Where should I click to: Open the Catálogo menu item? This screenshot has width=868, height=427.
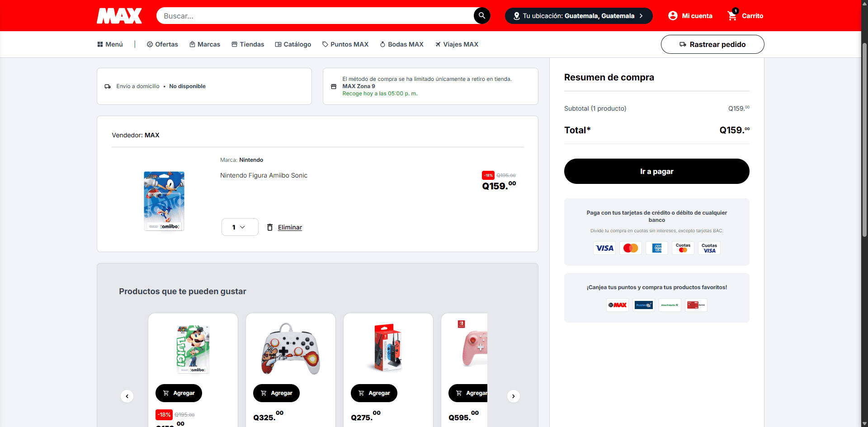coord(293,44)
